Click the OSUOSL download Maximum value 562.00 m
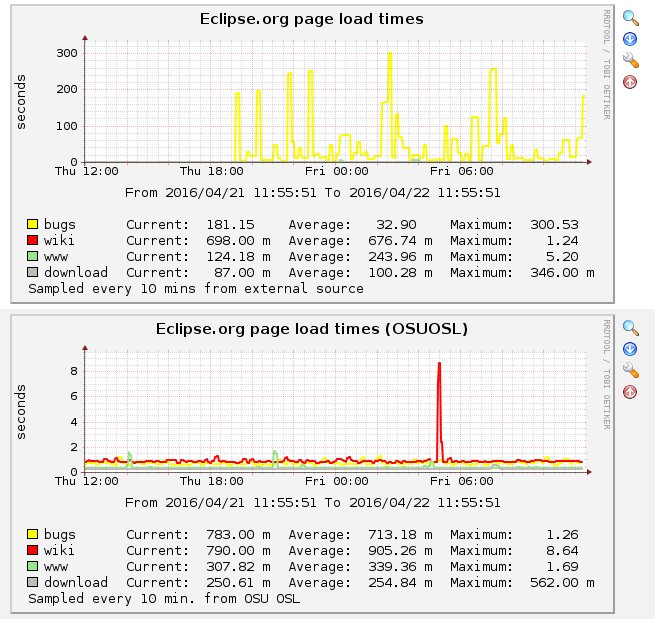Screen dimensions: 655x621 (x=562, y=583)
